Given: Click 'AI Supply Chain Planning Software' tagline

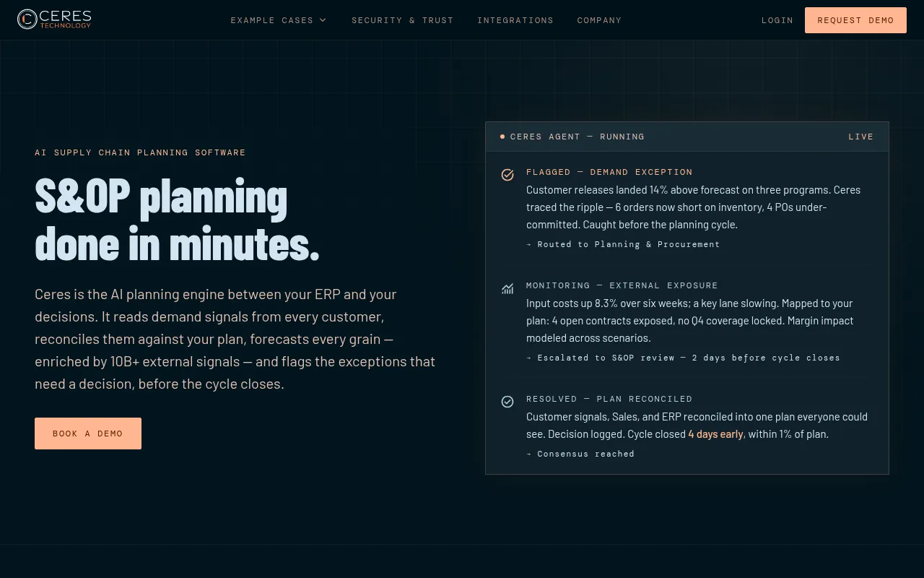Looking at the screenshot, I should [140, 152].
